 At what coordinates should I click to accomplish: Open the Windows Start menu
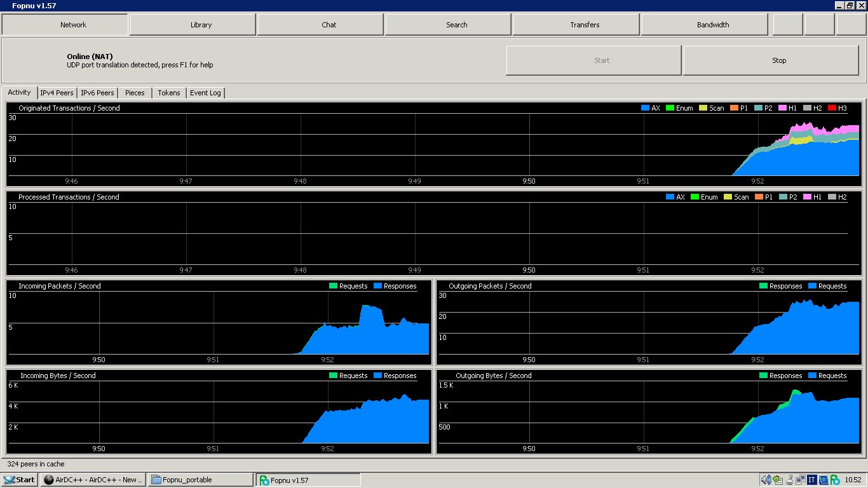point(18,480)
